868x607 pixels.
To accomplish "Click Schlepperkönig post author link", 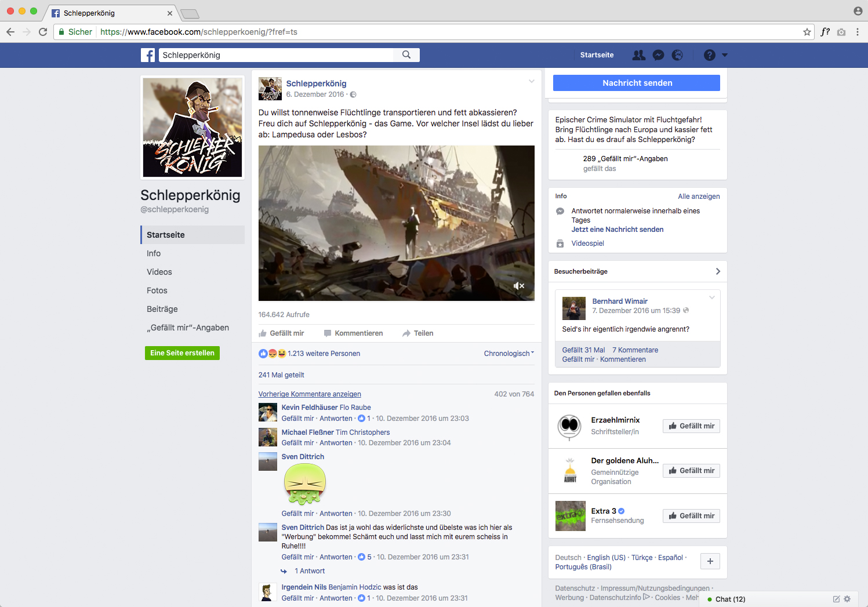I will point(316,83).
